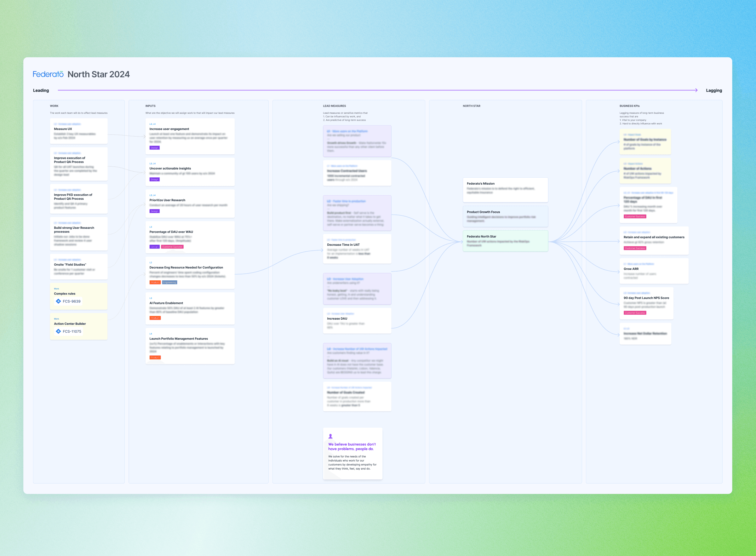Screen dimensions: 756x556
Task: Select the Grow ARR KPI card
Action: 654,271
